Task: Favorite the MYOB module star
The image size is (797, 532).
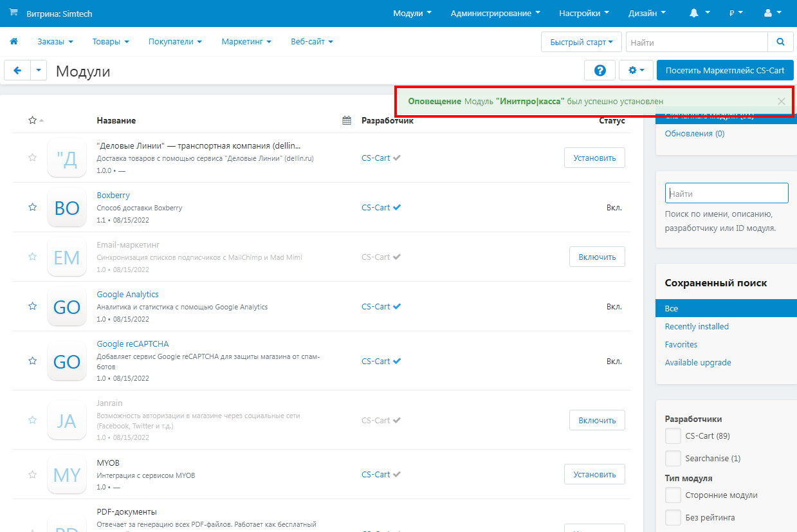Action: (x=33, y=475)
